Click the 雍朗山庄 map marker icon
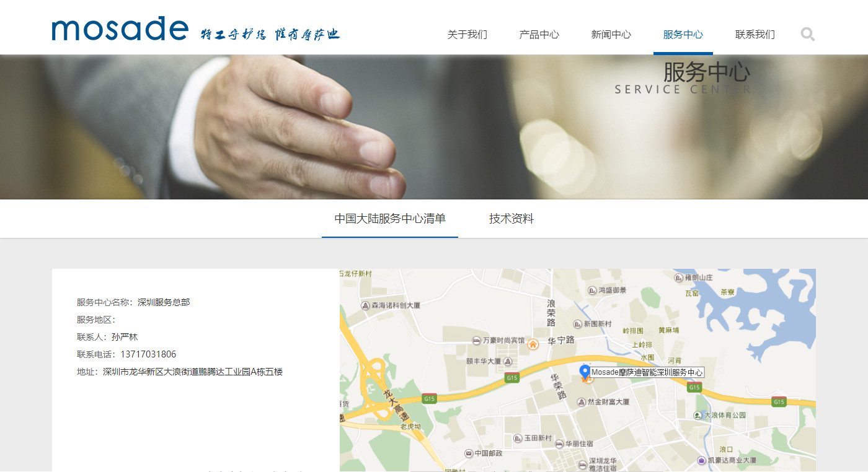 [678, 278]
